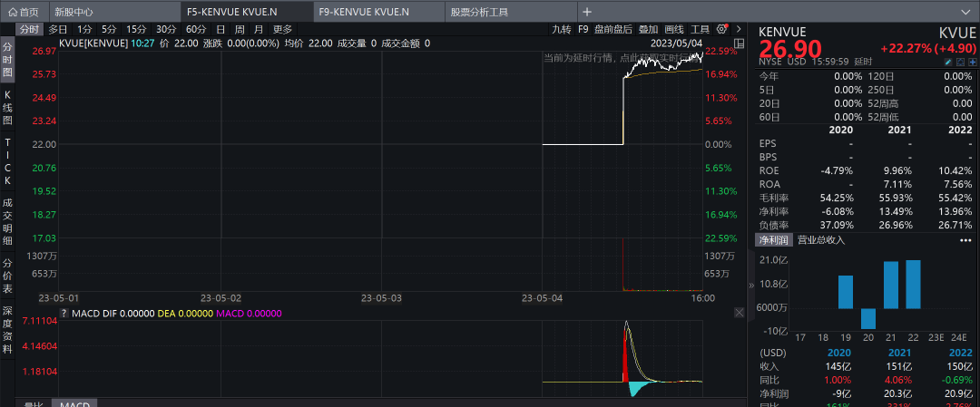The image size is (980, 407).
Task: Click the MACD help question mark icon
Action: click(64, 314)
